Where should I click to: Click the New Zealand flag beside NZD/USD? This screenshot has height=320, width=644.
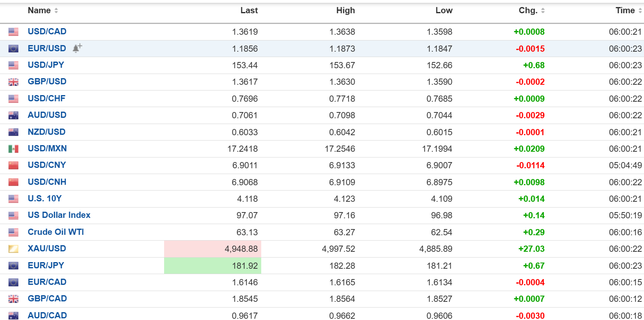[13, 132]
